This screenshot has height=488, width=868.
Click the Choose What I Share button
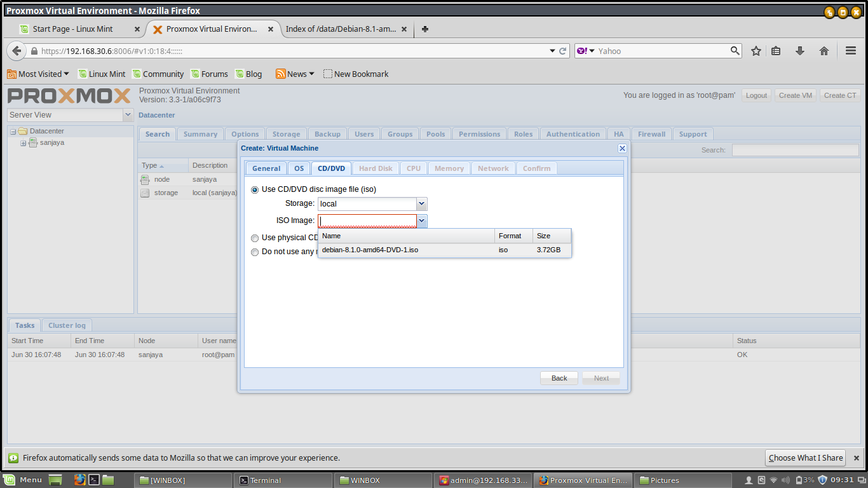tap(806, 457)
